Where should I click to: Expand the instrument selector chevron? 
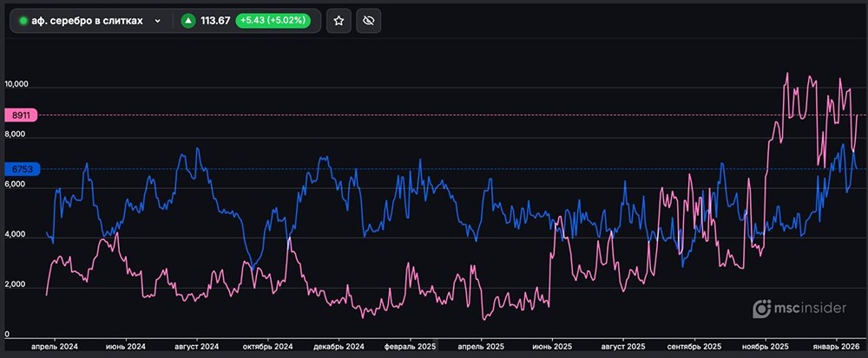tap(157, 21)
